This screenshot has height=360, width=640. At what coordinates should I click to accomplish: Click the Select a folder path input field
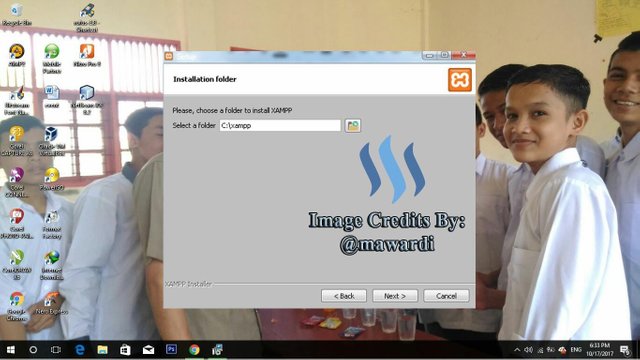pyautogui.click(x=280, y=125)
